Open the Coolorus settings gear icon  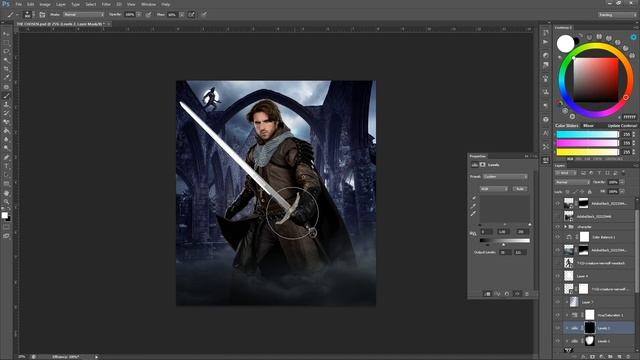click(633, 37)
